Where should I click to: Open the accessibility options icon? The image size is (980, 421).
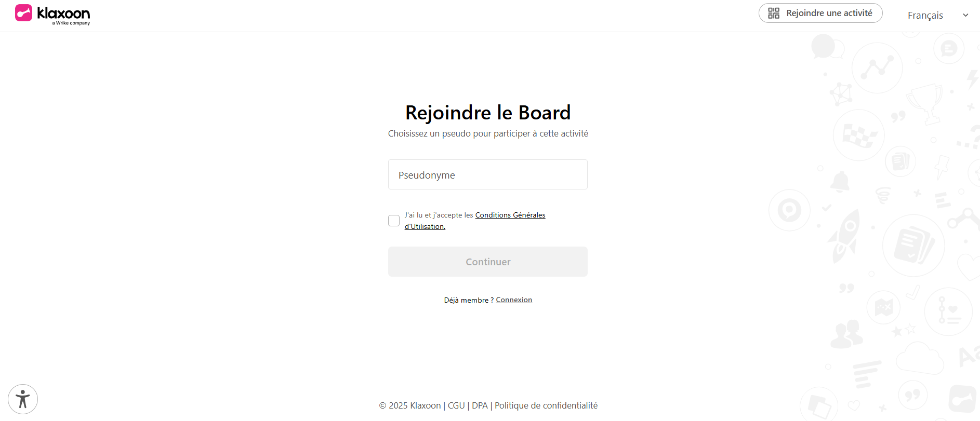pos(23,399)
